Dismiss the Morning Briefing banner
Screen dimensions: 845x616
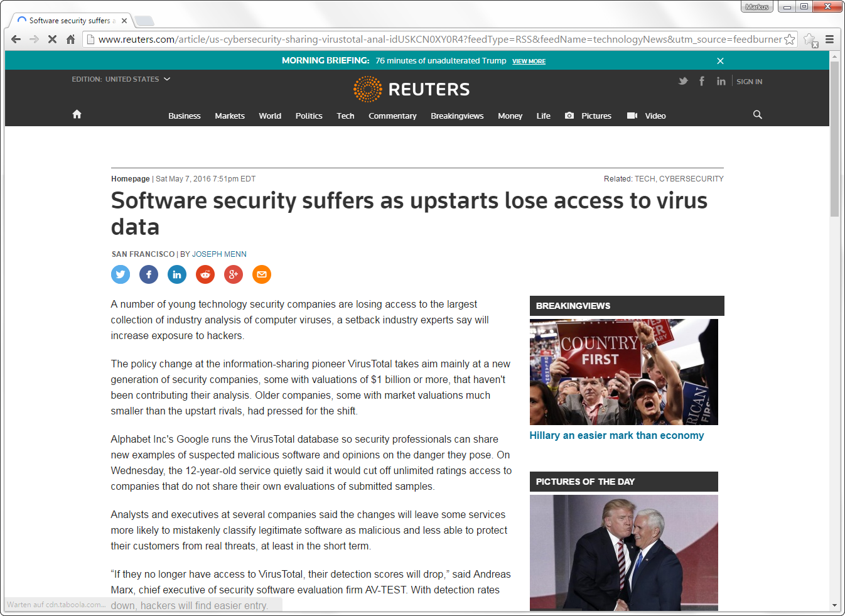point(720,61)
